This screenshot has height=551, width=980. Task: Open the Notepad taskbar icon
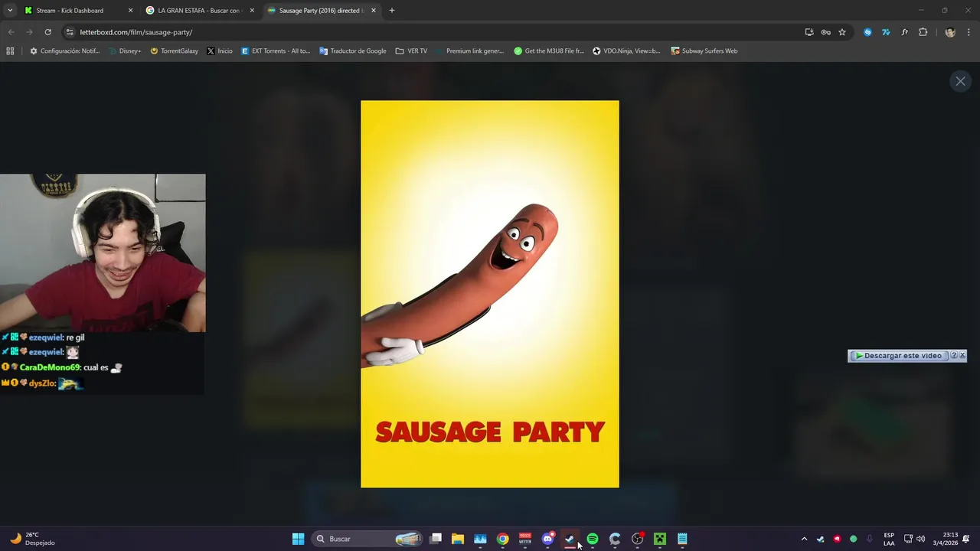(x=682, y=539)
